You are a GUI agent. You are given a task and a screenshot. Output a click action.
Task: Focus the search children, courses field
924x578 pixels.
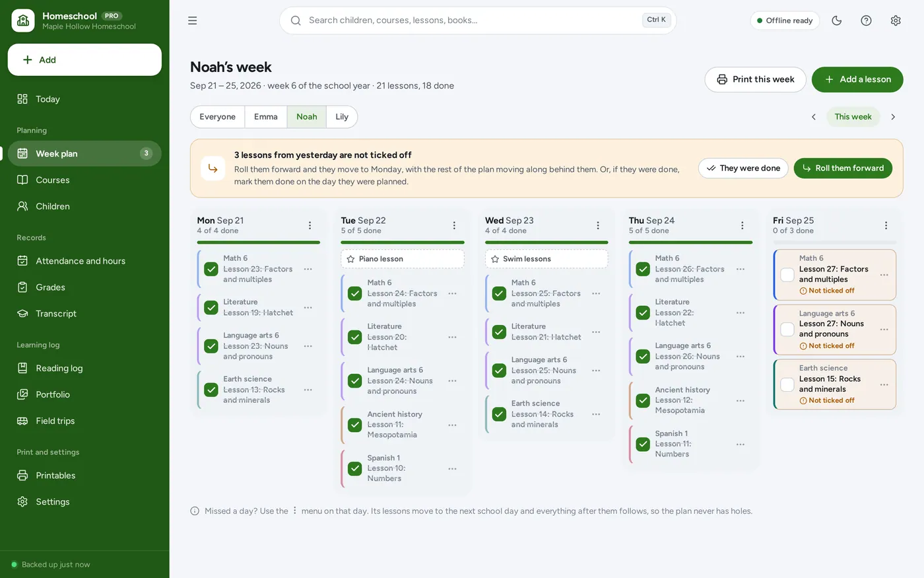coord(478,20)
